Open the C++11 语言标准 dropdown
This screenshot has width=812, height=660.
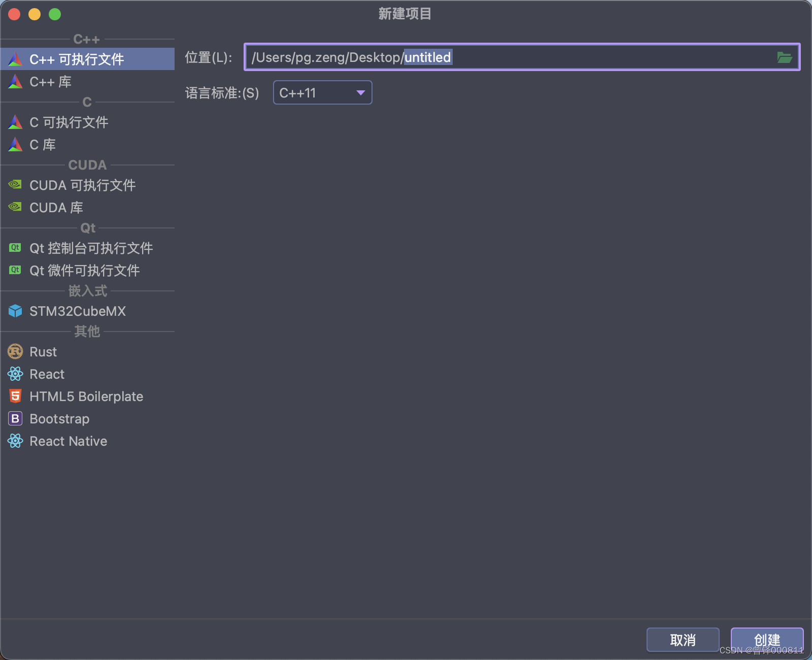click(322, 92)
